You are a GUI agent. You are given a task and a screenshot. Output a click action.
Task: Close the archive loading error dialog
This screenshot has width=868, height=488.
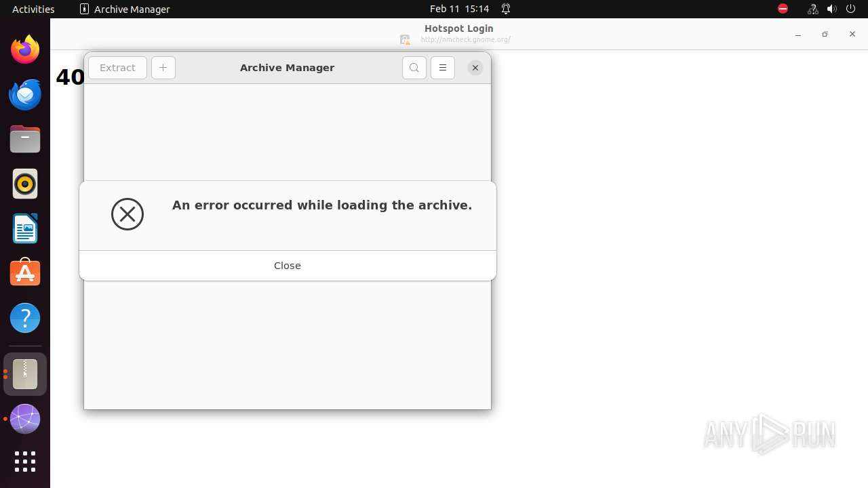click(x=288, y=266)
